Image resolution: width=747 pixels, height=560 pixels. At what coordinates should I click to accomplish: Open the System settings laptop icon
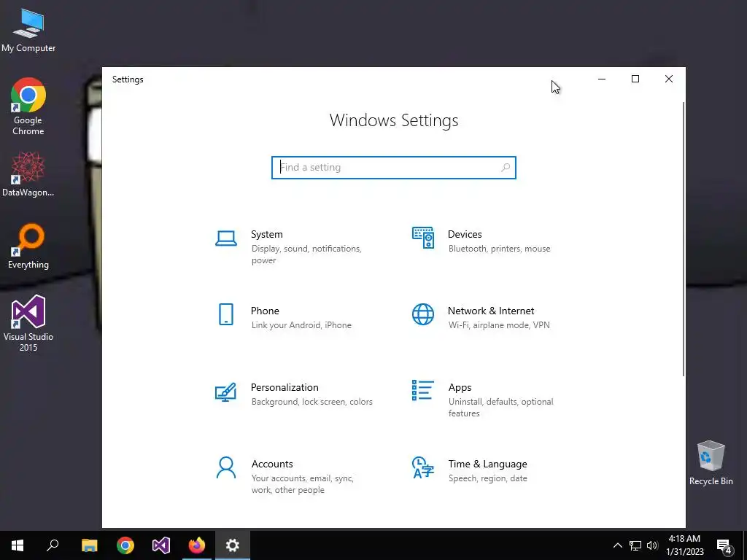(226, 238)
